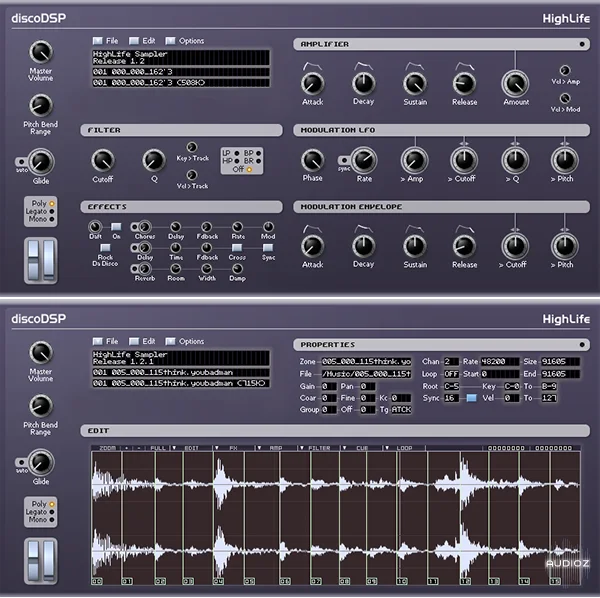The image size is (600, 598).
Task: Toggle the blue button beside Sync 16
Action: (471, 398)
